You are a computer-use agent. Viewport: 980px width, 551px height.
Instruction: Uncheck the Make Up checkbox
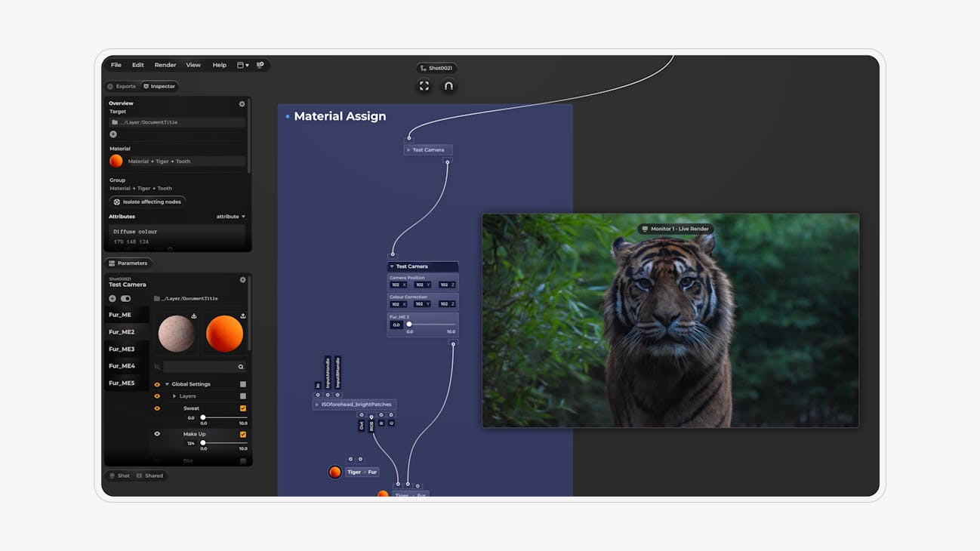pos(242,434)
